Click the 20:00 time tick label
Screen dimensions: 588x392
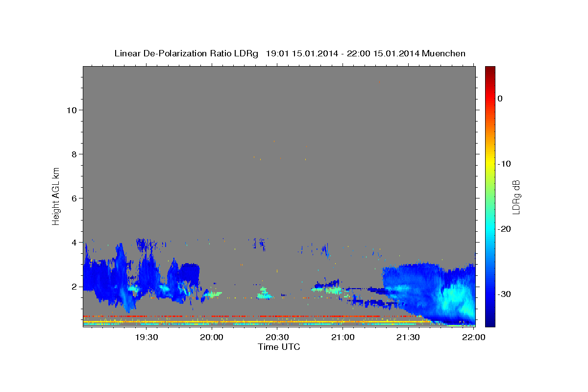click(212, 337)
